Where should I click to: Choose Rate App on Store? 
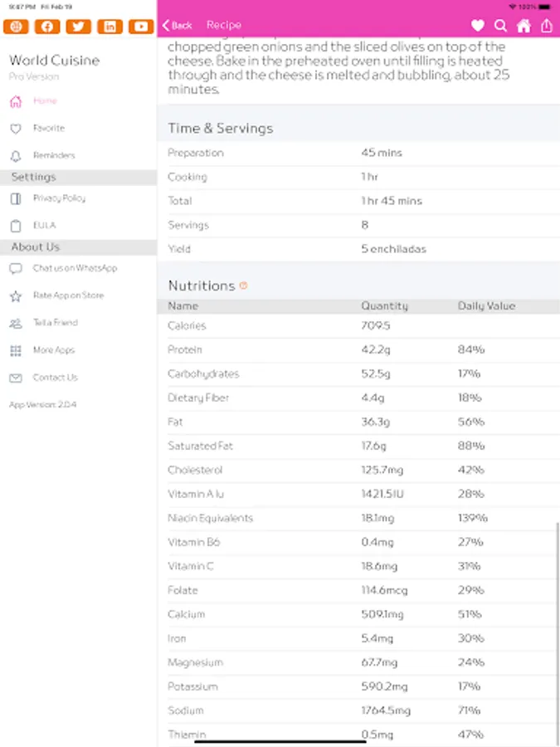click(68, 295)
